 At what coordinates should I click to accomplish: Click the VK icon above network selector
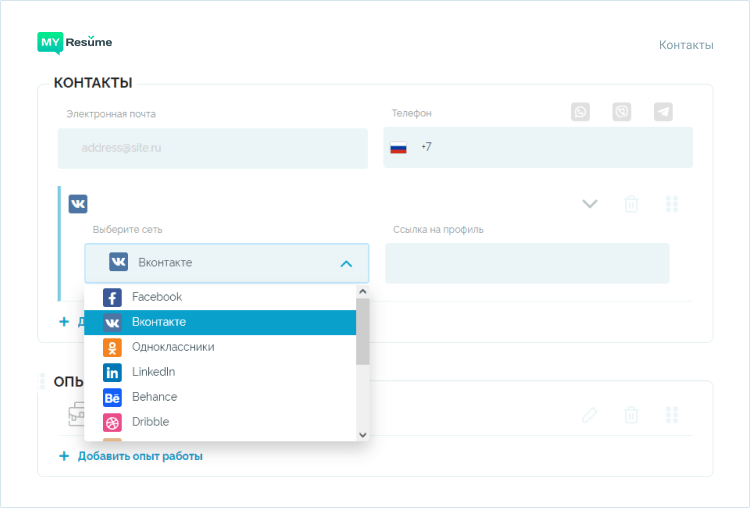pos(78,204)
